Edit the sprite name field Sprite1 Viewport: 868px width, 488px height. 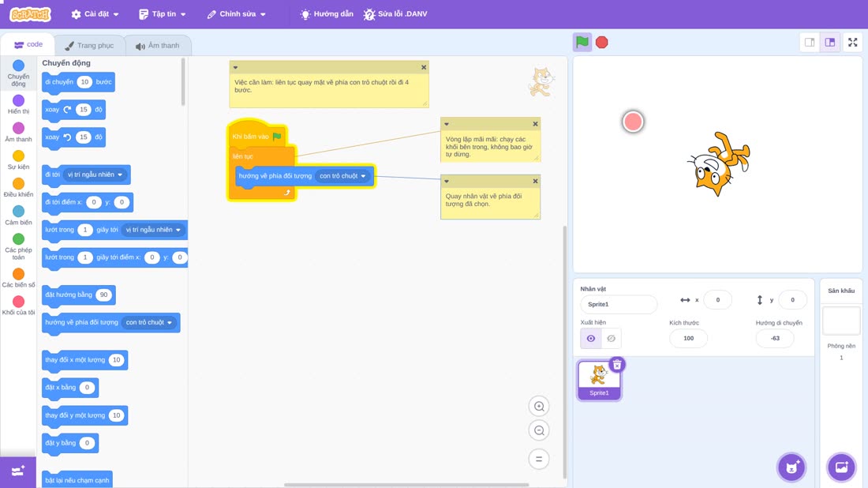click(619, 305)
